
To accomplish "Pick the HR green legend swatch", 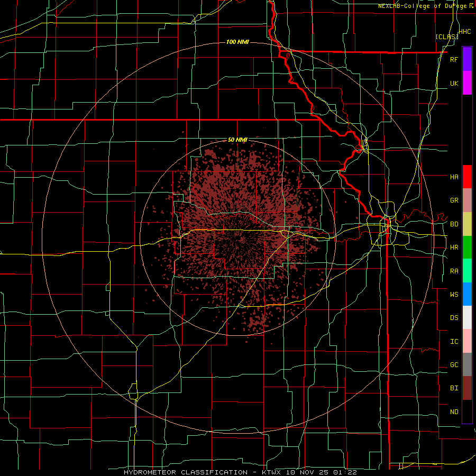I will (467, 248).
